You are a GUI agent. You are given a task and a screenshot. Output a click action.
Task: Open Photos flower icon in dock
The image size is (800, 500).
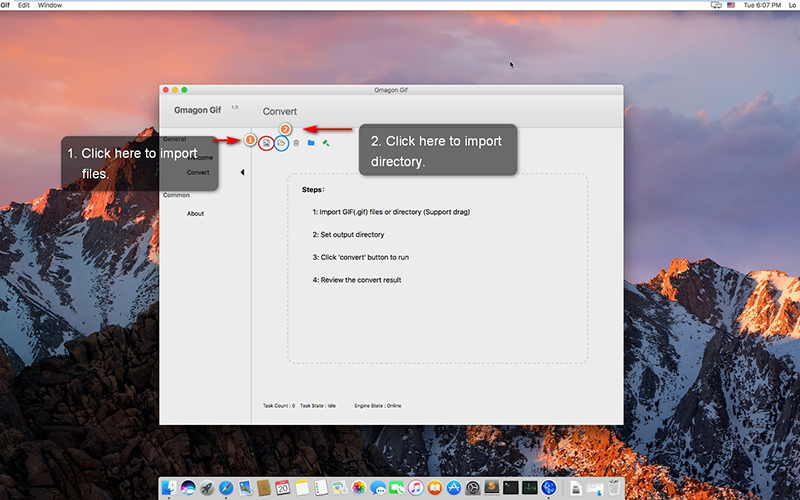pos(359,488)
